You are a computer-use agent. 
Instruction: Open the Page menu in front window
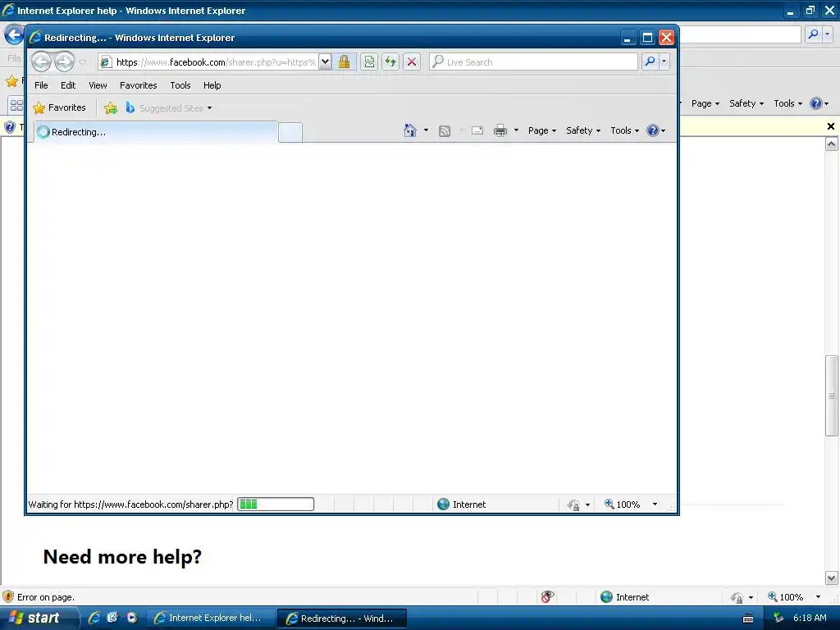coord(542,130)
